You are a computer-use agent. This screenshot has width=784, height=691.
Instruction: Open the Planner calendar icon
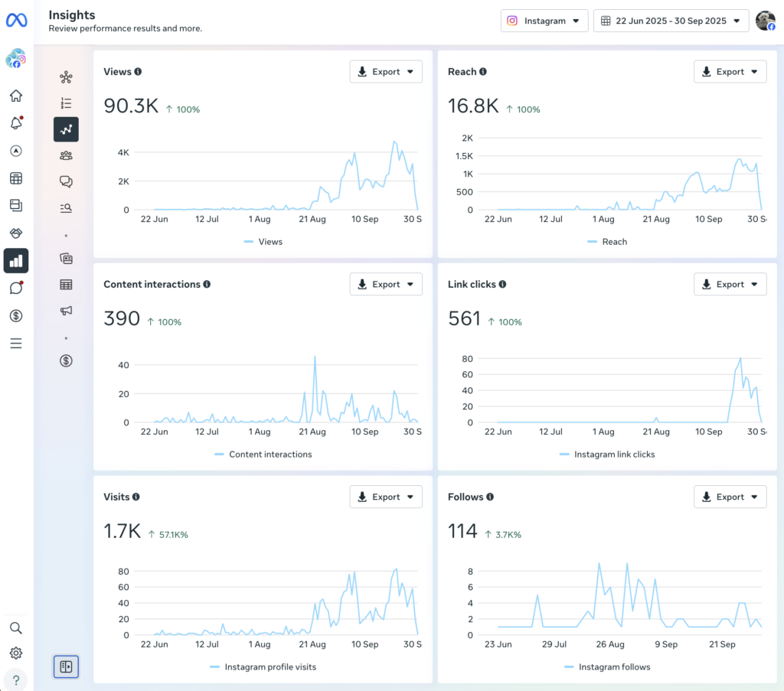pos(16,178)
